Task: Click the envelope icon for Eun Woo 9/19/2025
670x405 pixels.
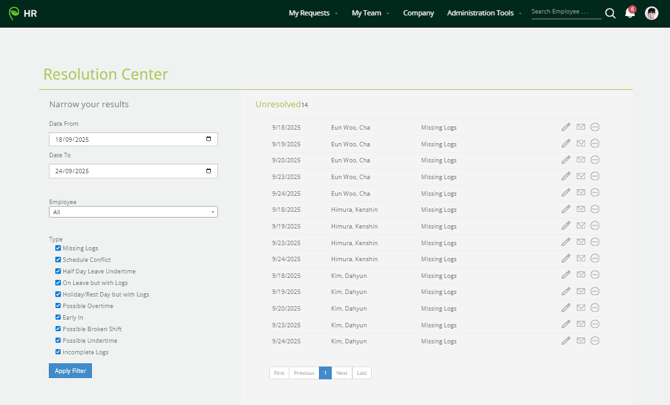Action: 581,144
